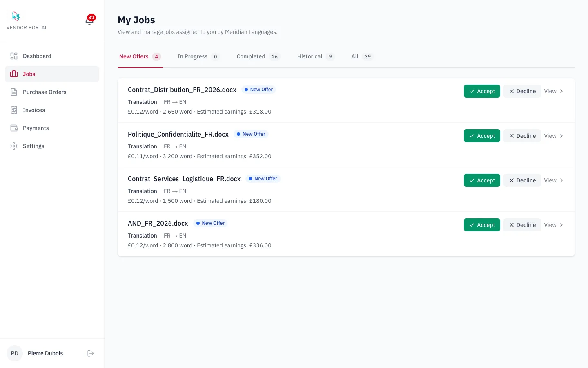
Task: View details of AND_FR_2026.docx
Action: click(x=554, y=225)
